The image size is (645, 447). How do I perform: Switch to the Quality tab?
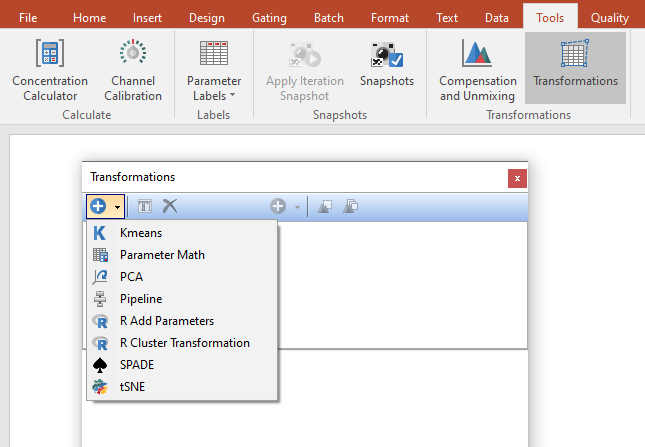pos(610,18)
